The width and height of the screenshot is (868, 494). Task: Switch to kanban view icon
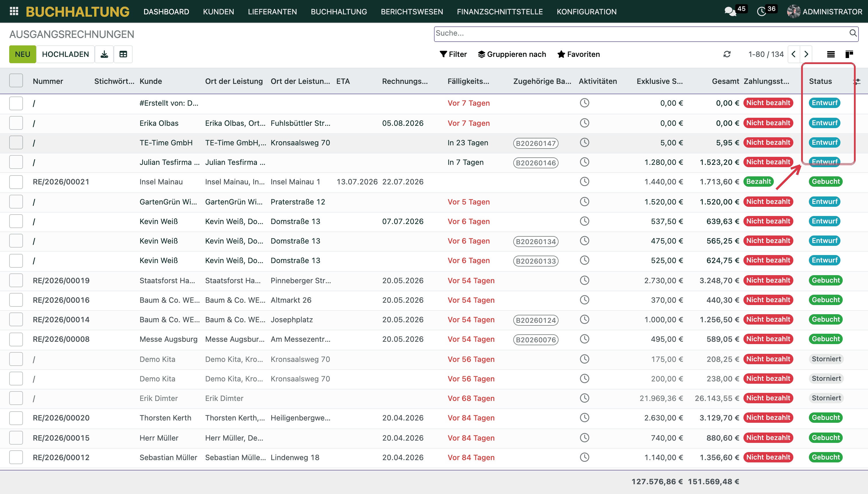(x=849, y=54)
